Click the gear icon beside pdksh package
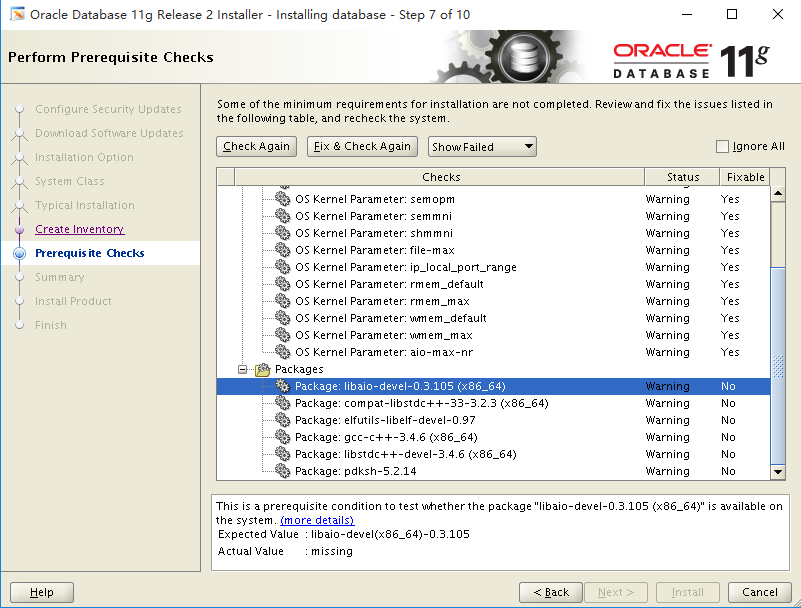 click(282, 471)
